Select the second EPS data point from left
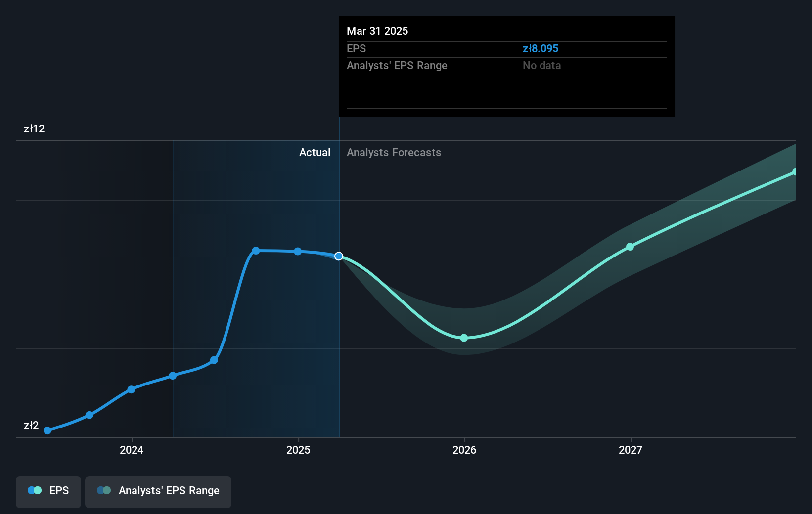 pos(90,415)
